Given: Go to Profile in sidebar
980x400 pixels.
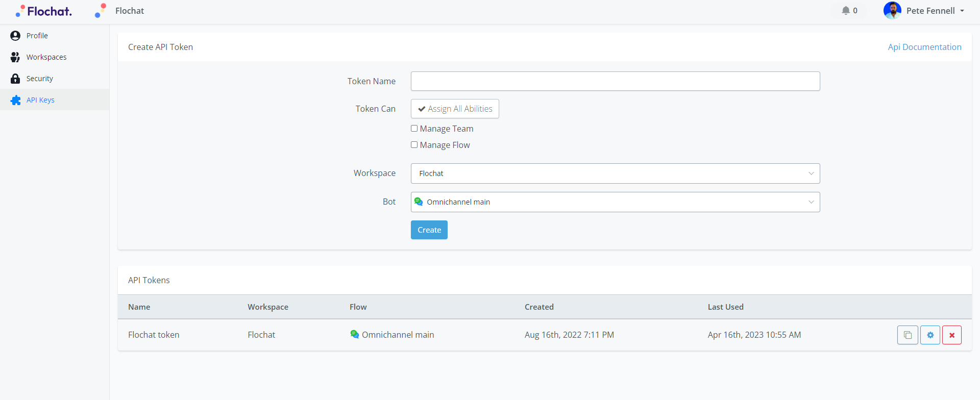Looking at the screenshot, I should tap(37, 36).
